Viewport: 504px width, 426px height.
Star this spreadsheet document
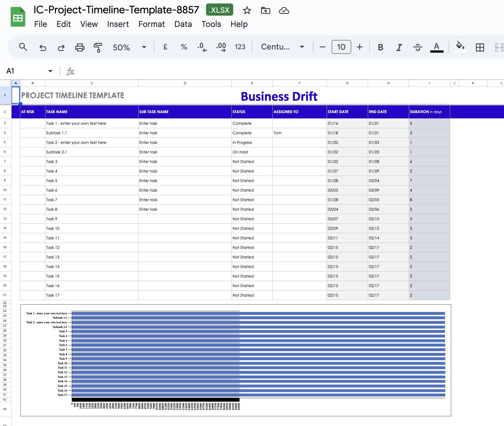click(x=247, y=10)
